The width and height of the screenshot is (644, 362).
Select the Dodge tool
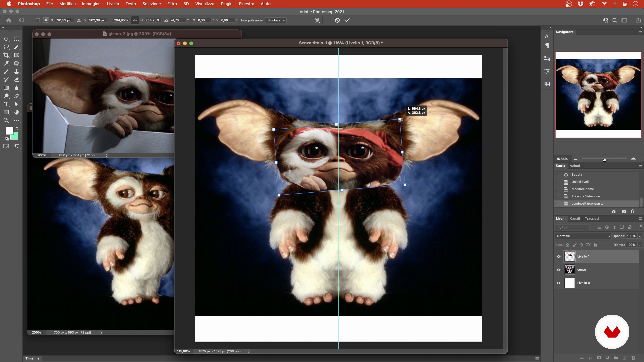tap(6, 96)
